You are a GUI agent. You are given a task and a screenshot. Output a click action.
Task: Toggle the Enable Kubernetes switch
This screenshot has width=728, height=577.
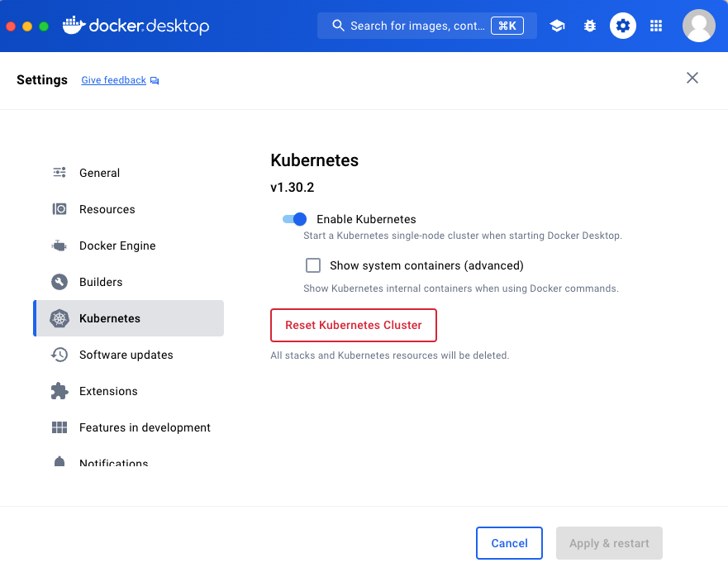(x=295, y=219)
